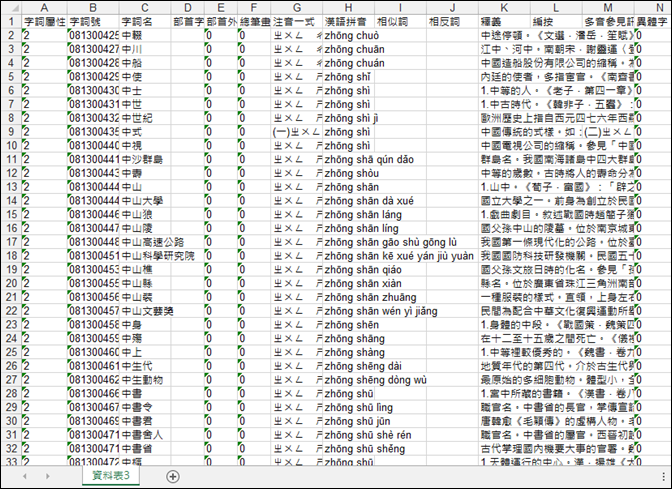The image size is (672, 489).
Task: Click the cell 中生動物 in column C
Action: (x=144, y=379)
